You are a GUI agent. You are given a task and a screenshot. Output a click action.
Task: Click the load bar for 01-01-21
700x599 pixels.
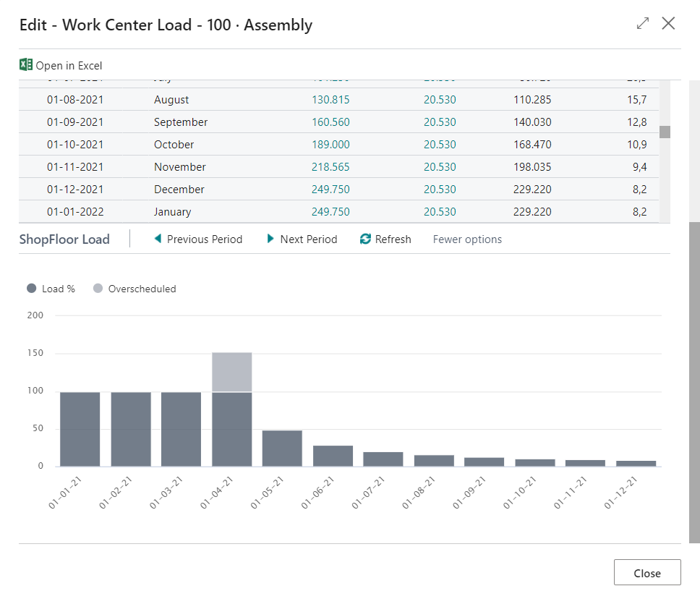pos(80,428)
